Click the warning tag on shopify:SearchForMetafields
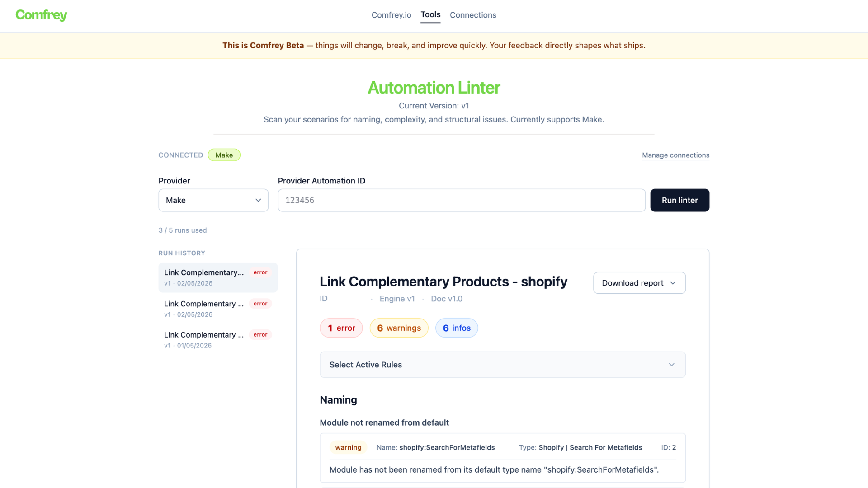The image size is (868, 488). click(x=348, y=447)
